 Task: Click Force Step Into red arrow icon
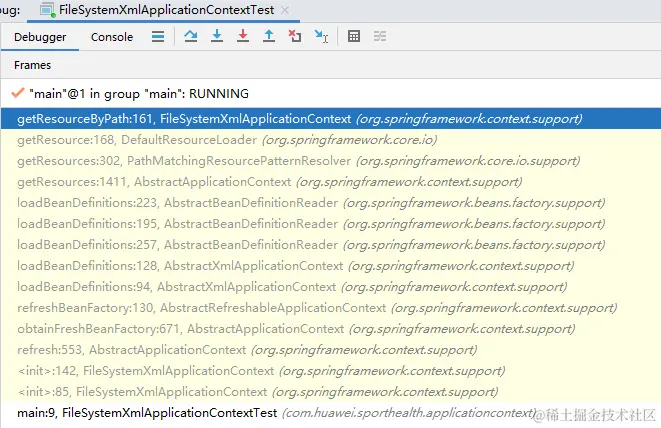tap(243, 36)
